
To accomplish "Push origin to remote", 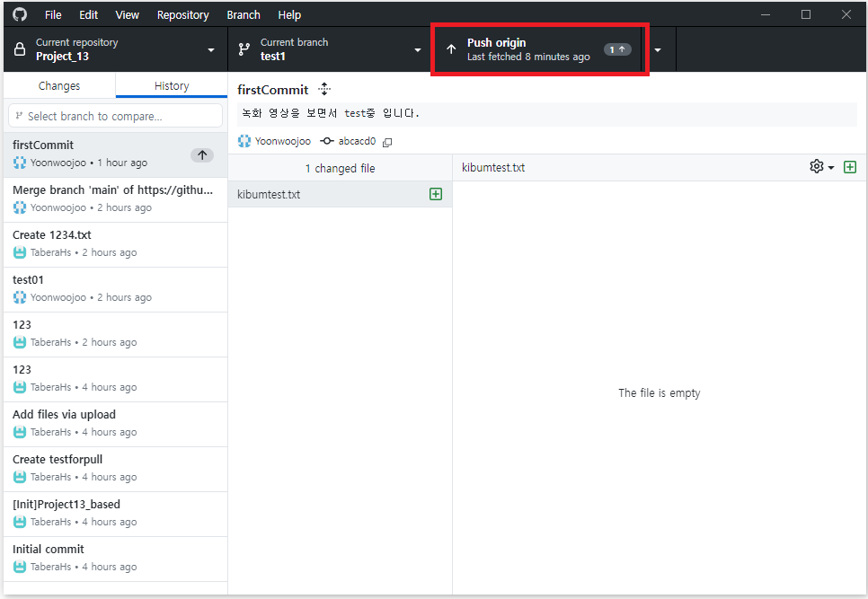I will (x=536, y=49).
